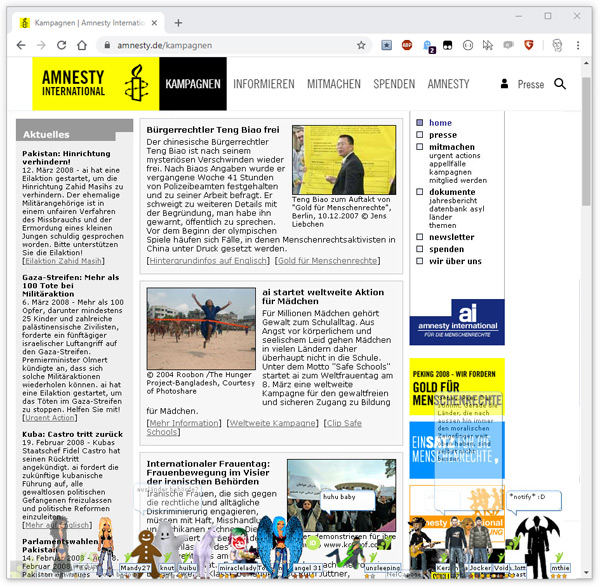This screenshot has width=600, height=586.
Task: Select the Kampagnen browser tab
Action: click(x=89, y=23)
